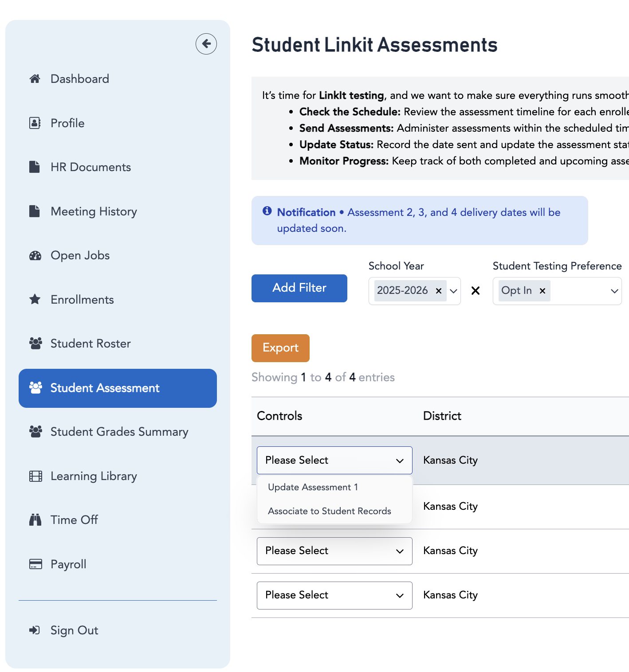Image resolution: width=629 pixels, height=672 pixels.
Task: Choose Update Assessment 1 option
Action: (x=313, y=487)
